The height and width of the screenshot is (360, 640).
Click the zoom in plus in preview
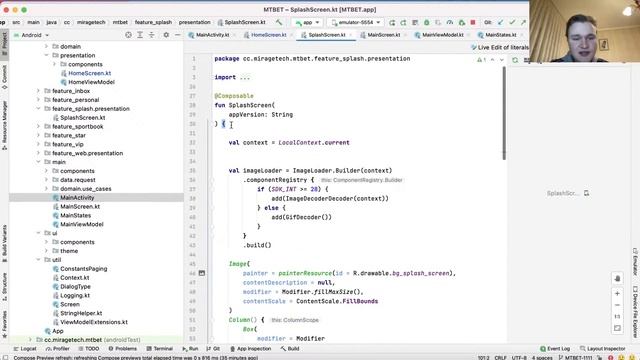coord(617,293)
